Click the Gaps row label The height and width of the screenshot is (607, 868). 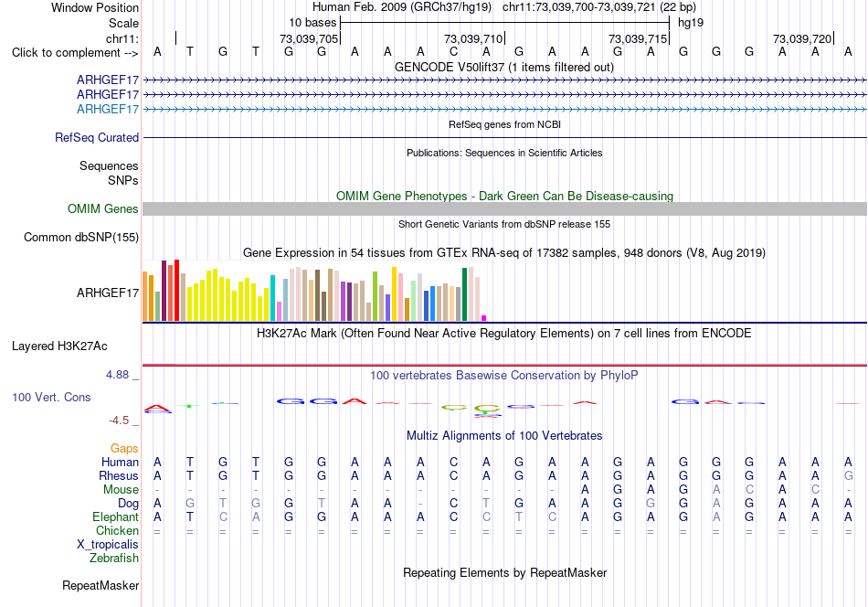pyautogui.click(x=124, y=448)
